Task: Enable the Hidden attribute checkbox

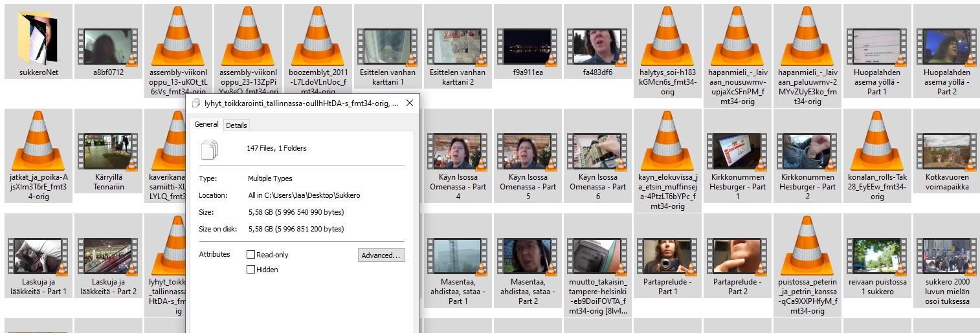Action: click(x=251, y=270)
